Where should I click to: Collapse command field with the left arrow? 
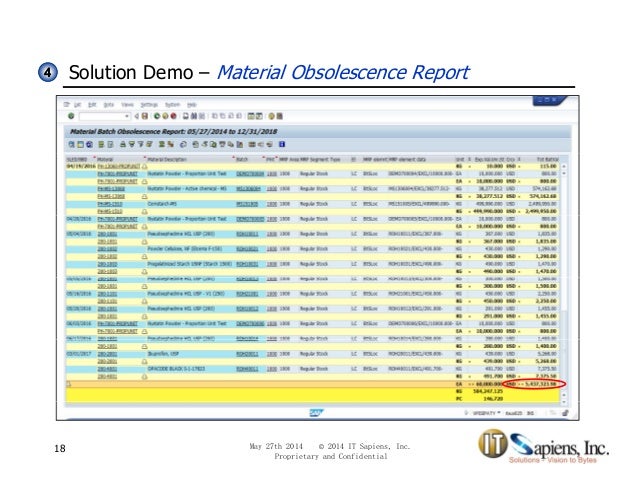(x=137, y=116)
